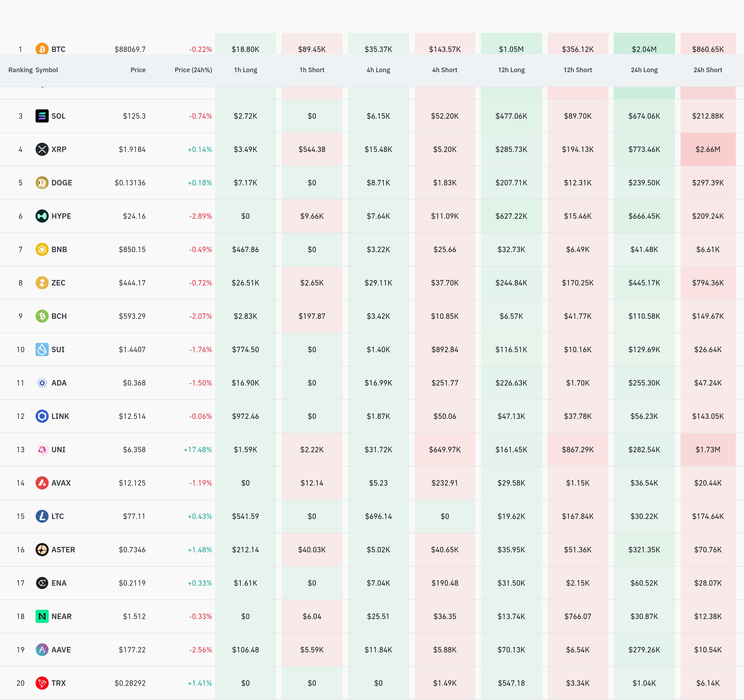Viewport: 744px width, 700px height.
Task: Sort by 1h Long column header
Action: [x=245, y=70]
